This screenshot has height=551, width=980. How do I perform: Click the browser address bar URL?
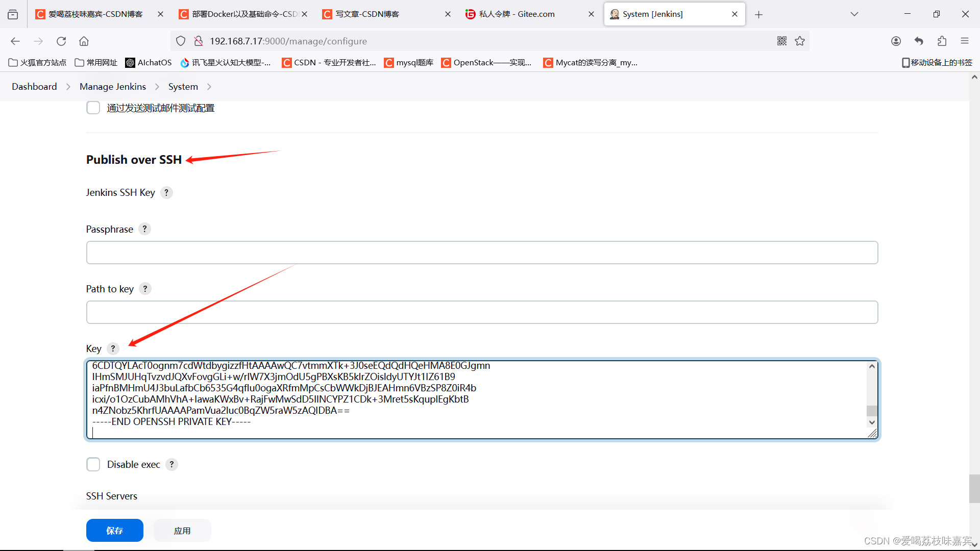click(x=288, y=41)
